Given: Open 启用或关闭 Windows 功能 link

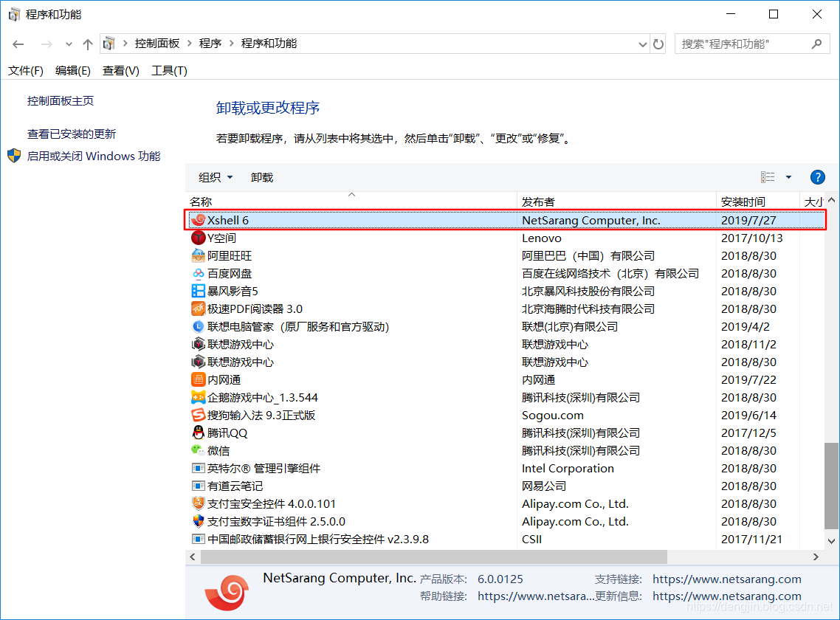Looking at the screenshot, I should [94, 156].
